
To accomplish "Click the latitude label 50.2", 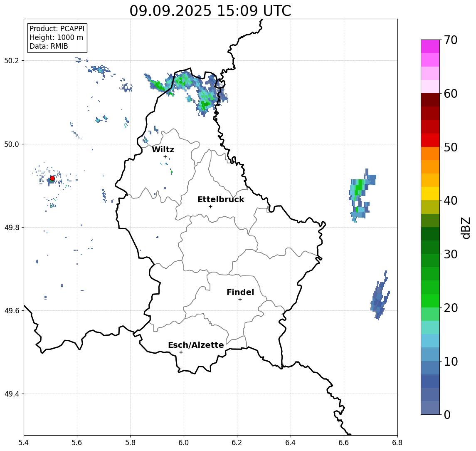I will pyautogui.click(x=12, y=60).
